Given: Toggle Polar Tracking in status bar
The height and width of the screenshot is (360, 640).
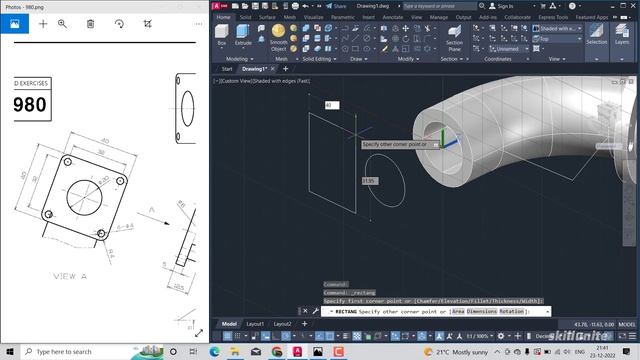Looking at the screenshot, I should point(286,336).
